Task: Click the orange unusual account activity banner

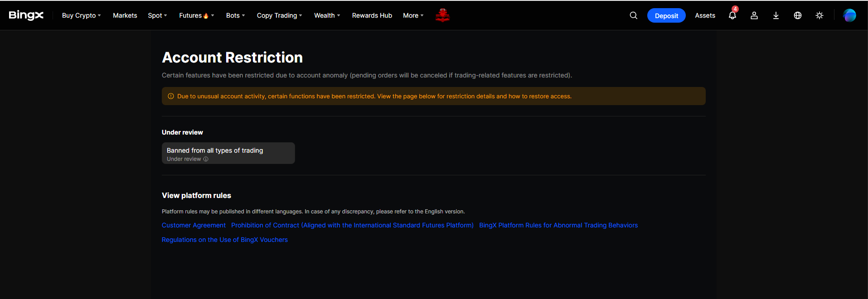Action: point(434,96)
